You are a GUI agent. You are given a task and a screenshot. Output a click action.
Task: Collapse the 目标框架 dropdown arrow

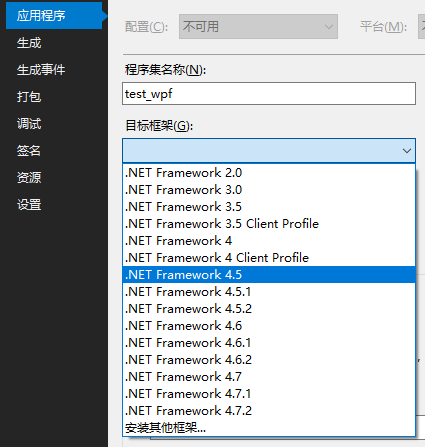tap(407, 151)
